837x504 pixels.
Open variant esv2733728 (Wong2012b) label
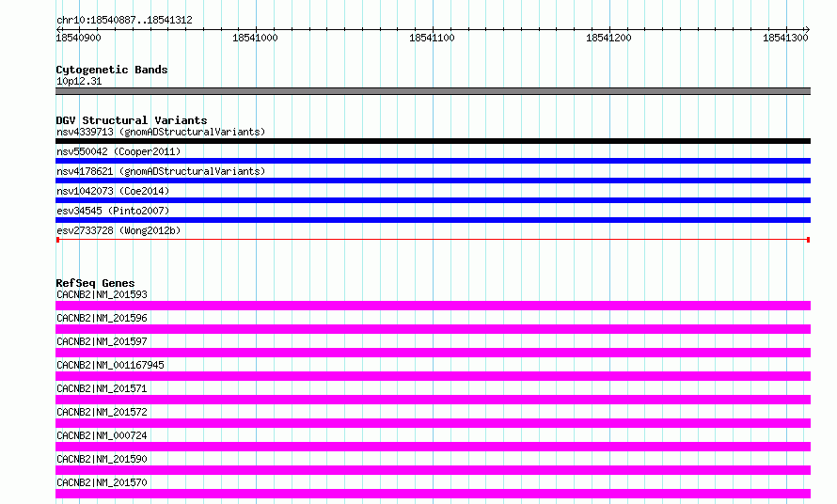(x=118, y=230)
